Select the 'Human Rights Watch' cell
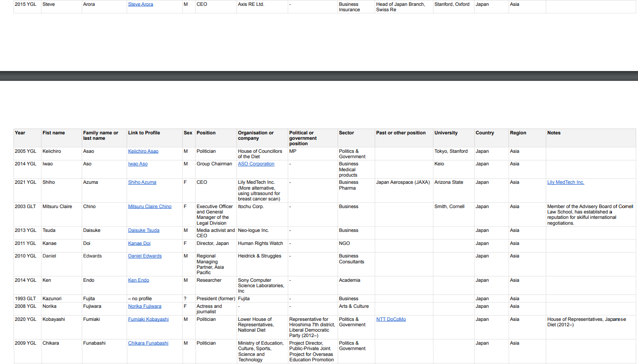 click(x=262, y=246)
